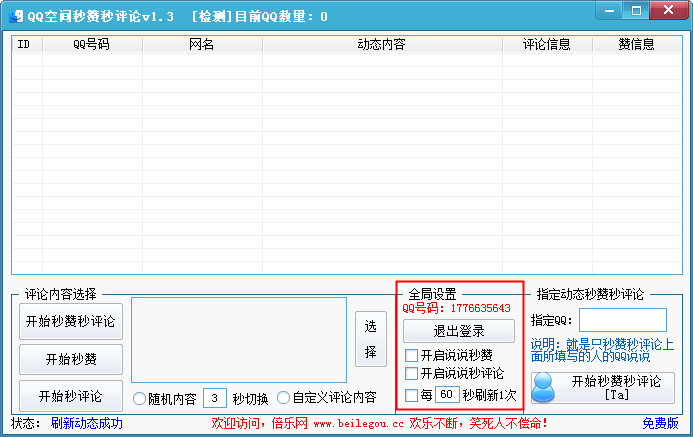Click the 动态内容 column header
The height and width of the screenshot is (437, 693).
point(382,44)
